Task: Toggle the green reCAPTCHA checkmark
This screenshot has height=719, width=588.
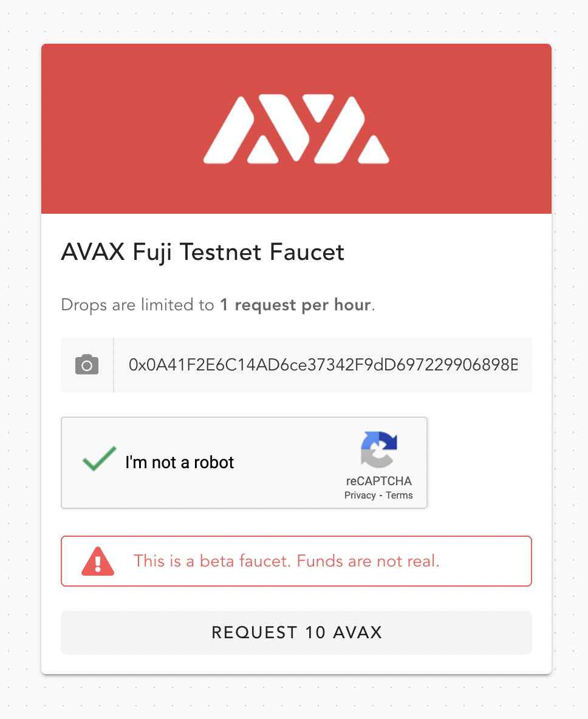Action: click(99, 460)
